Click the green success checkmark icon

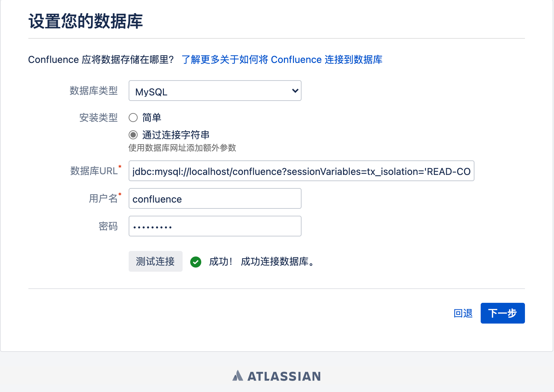196,262
